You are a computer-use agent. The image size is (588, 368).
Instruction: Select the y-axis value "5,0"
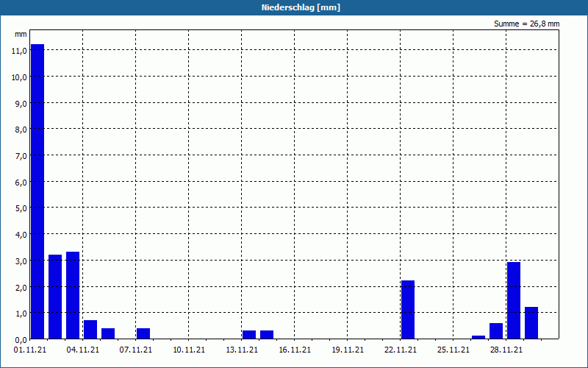21,208
